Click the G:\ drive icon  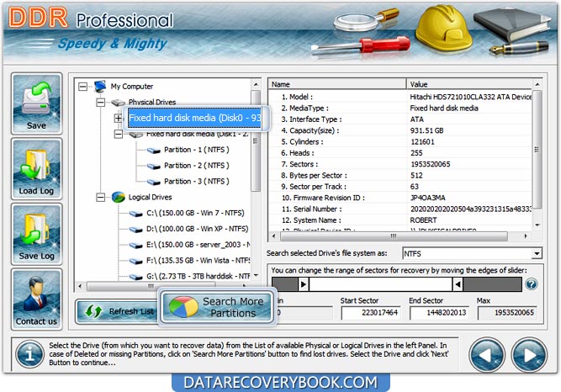(x=135, y=277)
